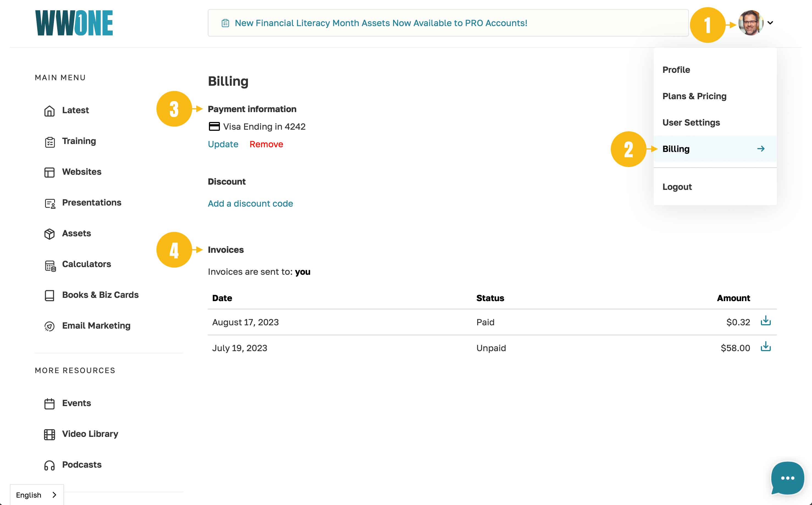Image resolution: width=812 pixels, height=505 pixels.
Task: Remove the Visa payment card
Action: 266,144
